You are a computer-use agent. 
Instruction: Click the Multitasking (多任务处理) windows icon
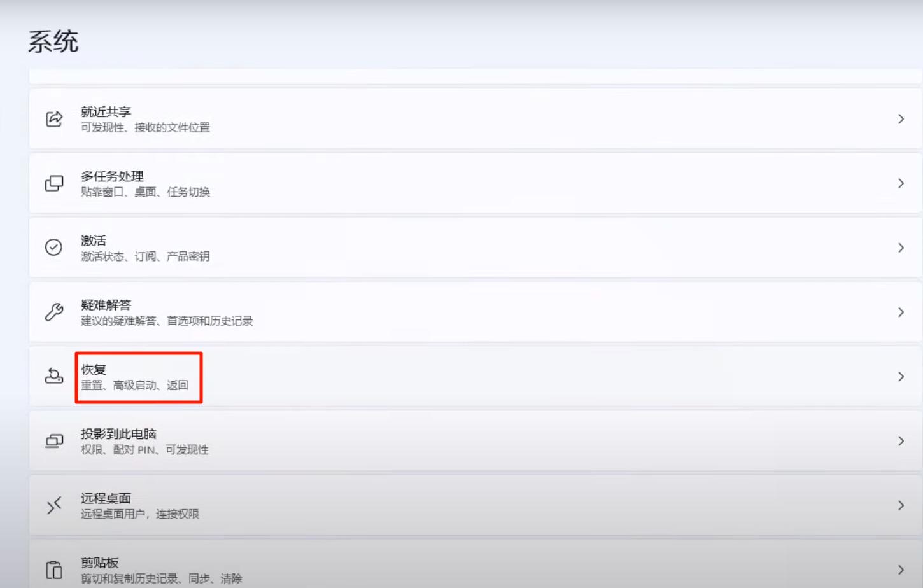click(54, 183)
